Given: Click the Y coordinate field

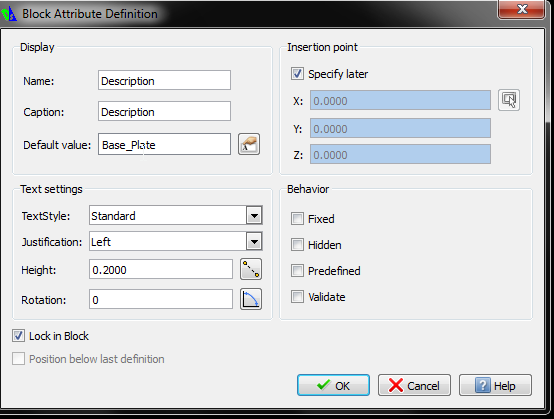Looking at the screenshot, I should (400, 128).
